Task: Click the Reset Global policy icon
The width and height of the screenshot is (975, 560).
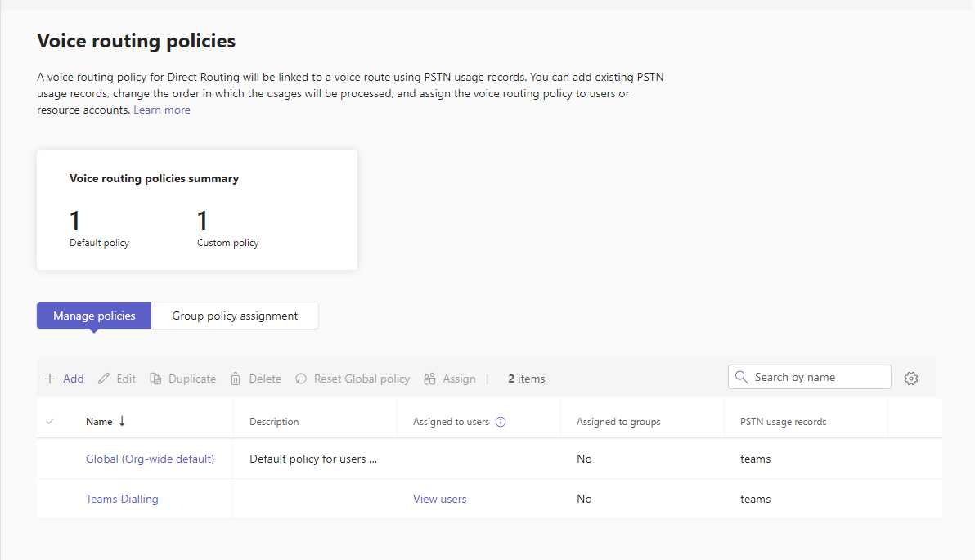Action: coord(301,379)
